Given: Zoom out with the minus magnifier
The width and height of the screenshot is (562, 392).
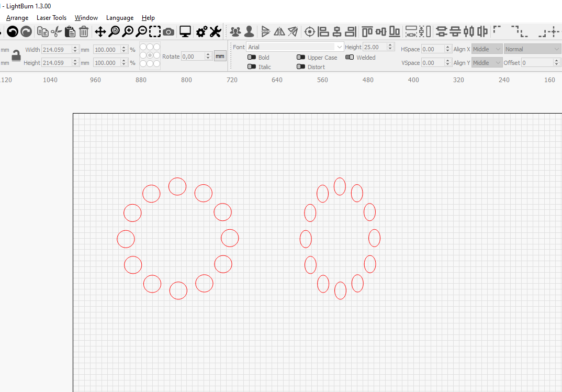Looking at the screenshot, I should point(141,32).
